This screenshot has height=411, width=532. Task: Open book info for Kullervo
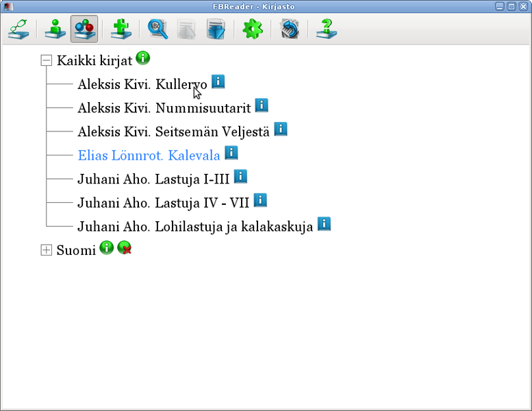(x=218, y=82)
